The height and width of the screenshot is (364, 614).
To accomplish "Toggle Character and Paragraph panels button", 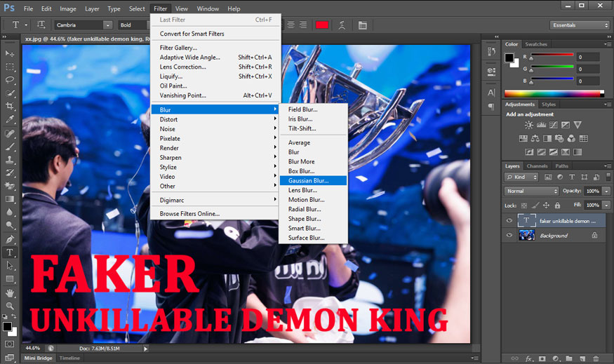I will 363,25.
